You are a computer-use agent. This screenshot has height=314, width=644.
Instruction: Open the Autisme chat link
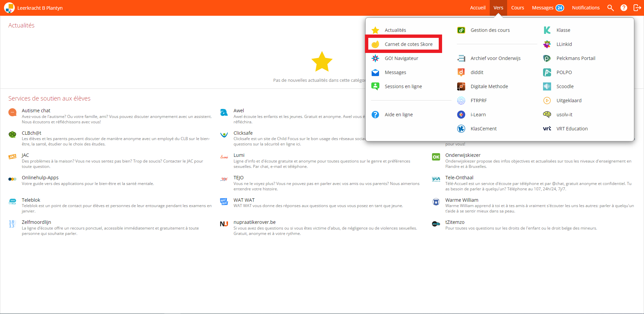pyautogui.click(x=36, y=111)
